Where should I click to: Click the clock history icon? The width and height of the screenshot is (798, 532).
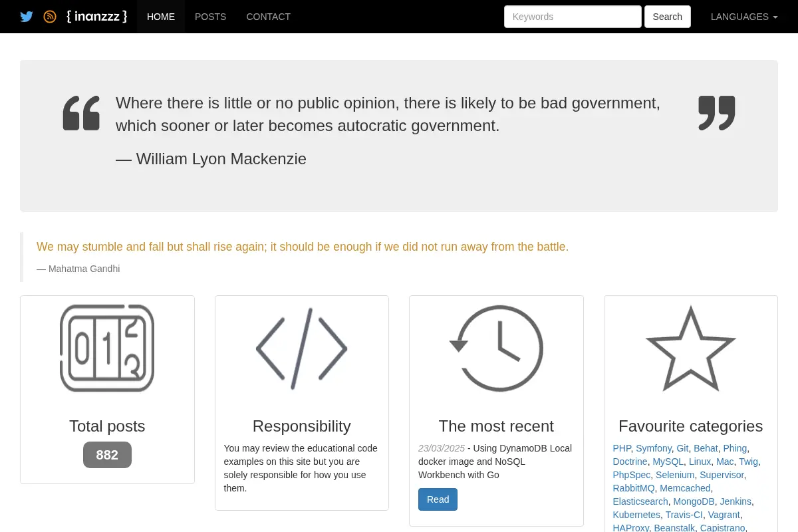[x=496, y=348]
